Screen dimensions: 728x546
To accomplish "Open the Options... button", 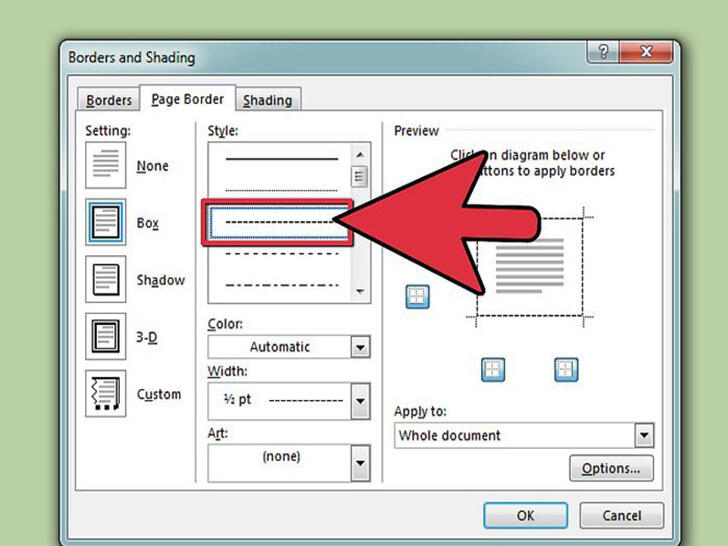I will coord(611,468).
